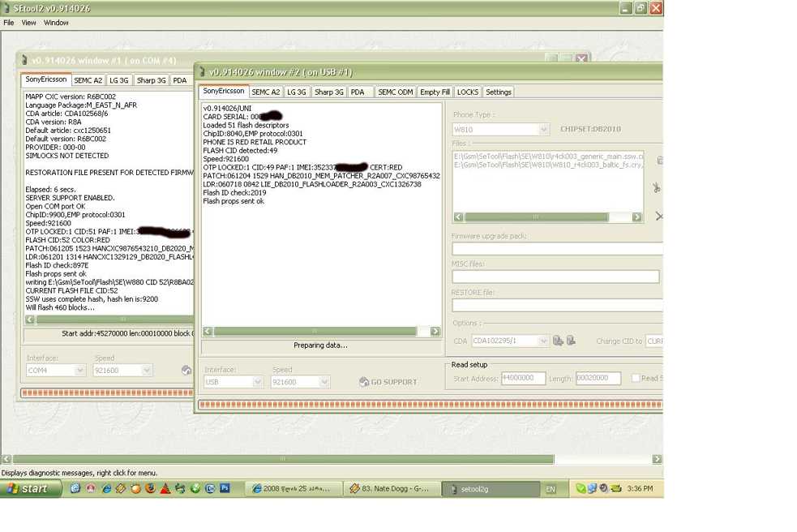This screenshot has width=797, height=532.
Task: Switch to the 2008 browser taskbar button
Action: (x=293, y=489)
